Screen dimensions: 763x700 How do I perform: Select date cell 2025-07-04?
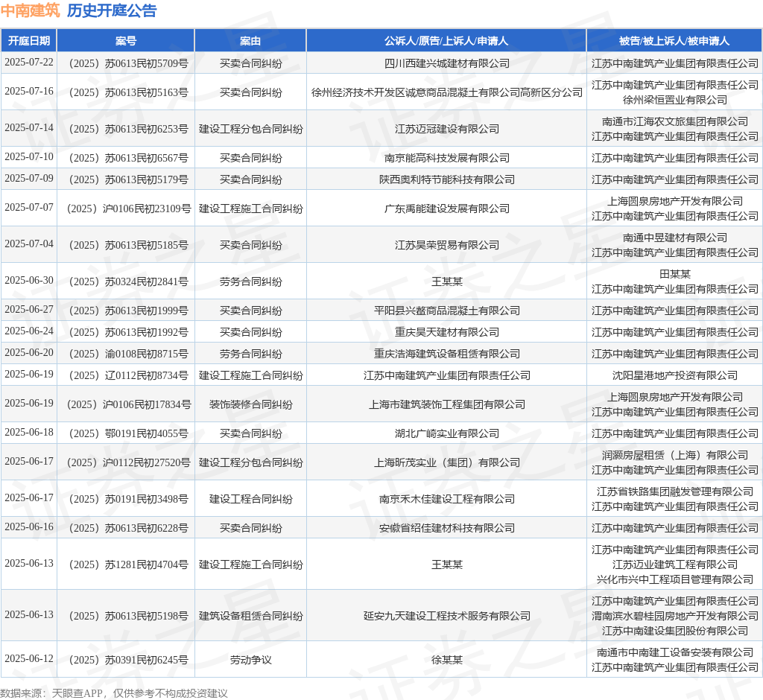(x=29, y=244)
